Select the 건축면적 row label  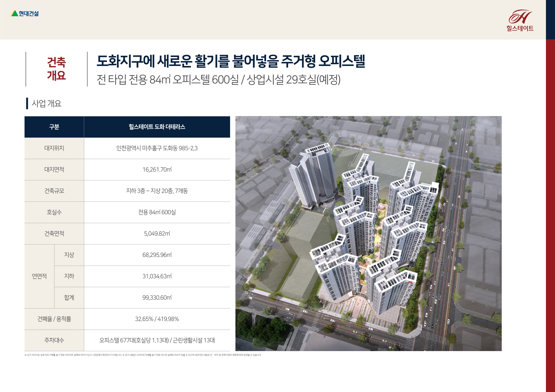click(54, 233)
